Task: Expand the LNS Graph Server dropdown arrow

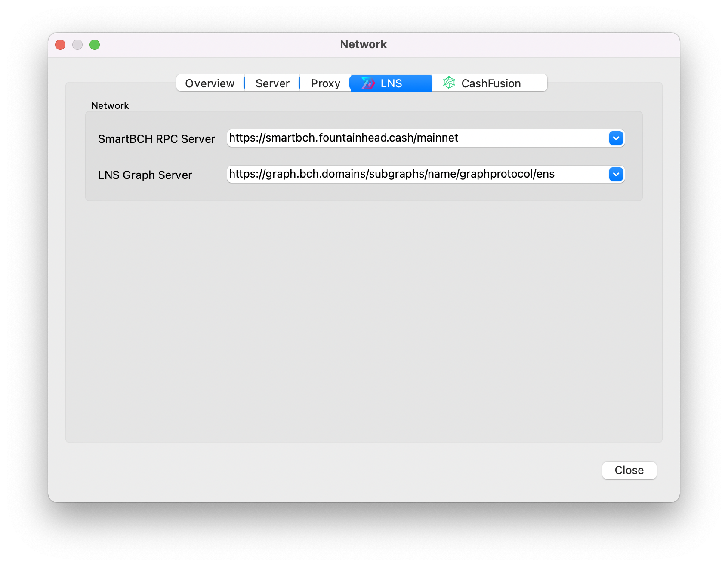Action: coord(616,174)
